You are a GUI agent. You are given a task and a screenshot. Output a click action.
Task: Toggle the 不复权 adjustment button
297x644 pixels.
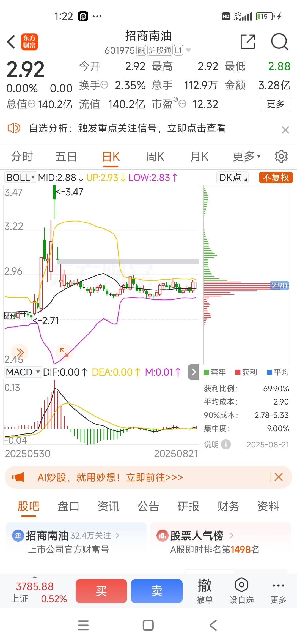click(x=276, y=178)
